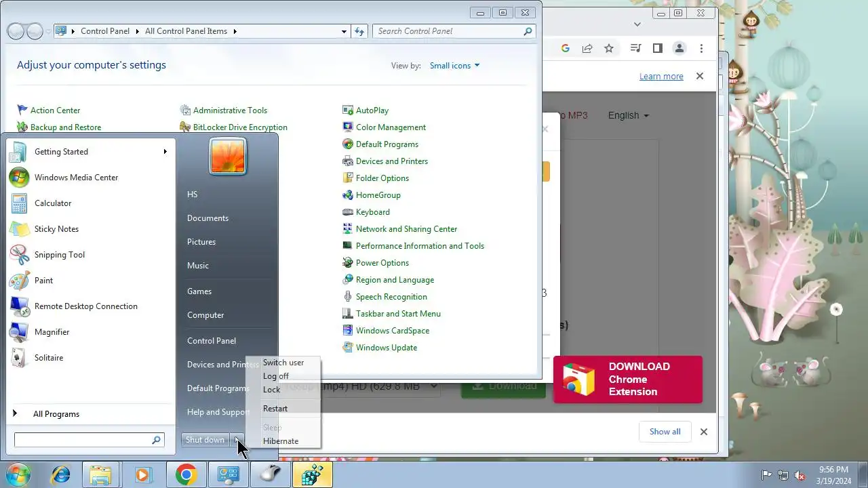The width and height of the screenshot is (868, 488).
Task: Click the Folder Options icon
Action: (x=348, y=178)
